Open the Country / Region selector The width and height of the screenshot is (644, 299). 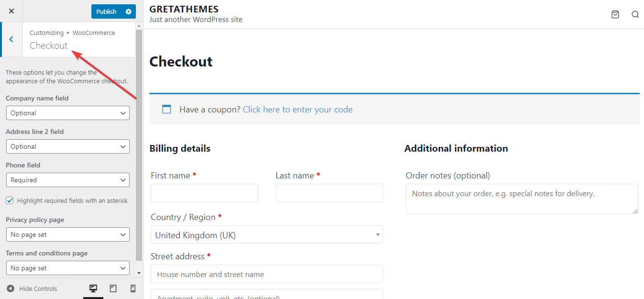click(266, 234)
